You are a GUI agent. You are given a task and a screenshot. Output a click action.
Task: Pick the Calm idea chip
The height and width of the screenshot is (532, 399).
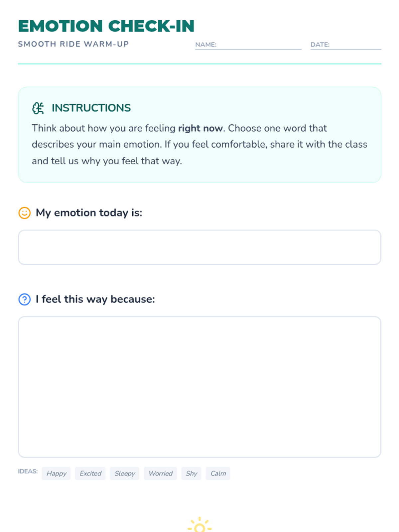[x=218, y=473]
